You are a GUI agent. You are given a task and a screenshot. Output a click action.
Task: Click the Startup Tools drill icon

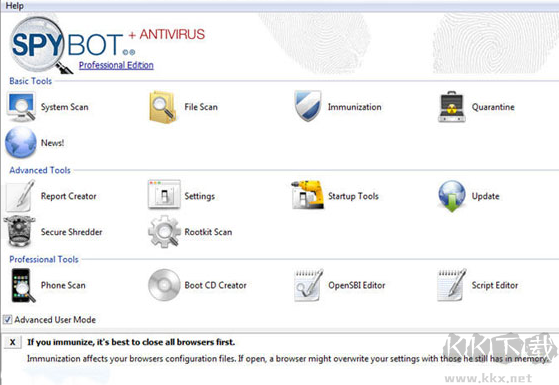308,195
